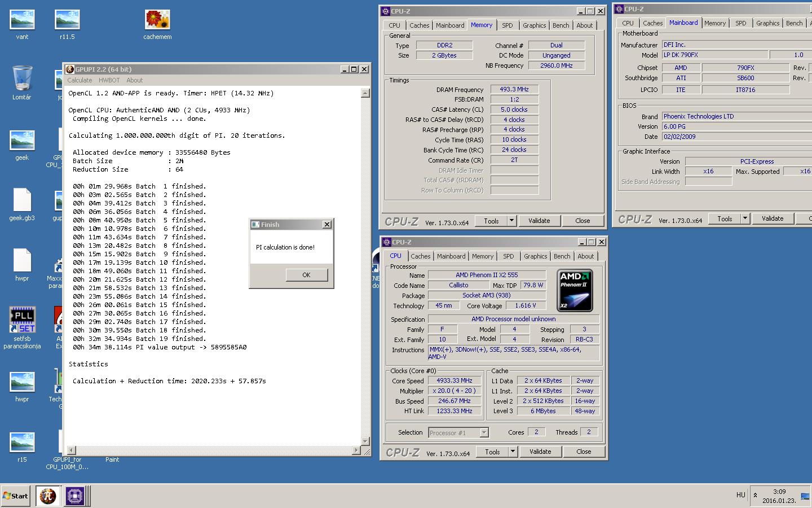Screen dimensions: 812x508
Task: Click OK in the Finish dialog
Action: coord(306,275)
